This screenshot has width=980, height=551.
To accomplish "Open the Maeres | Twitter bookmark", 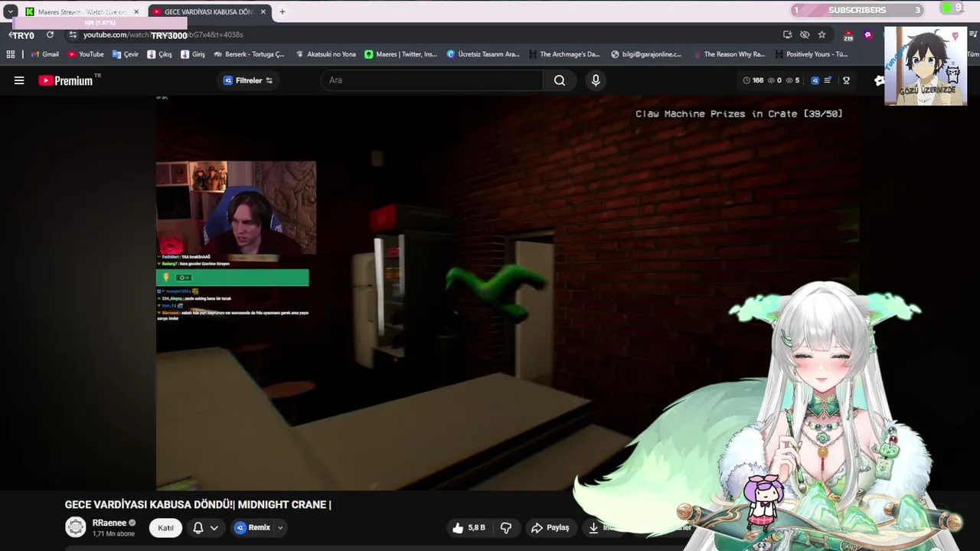I will coord(400,54).
